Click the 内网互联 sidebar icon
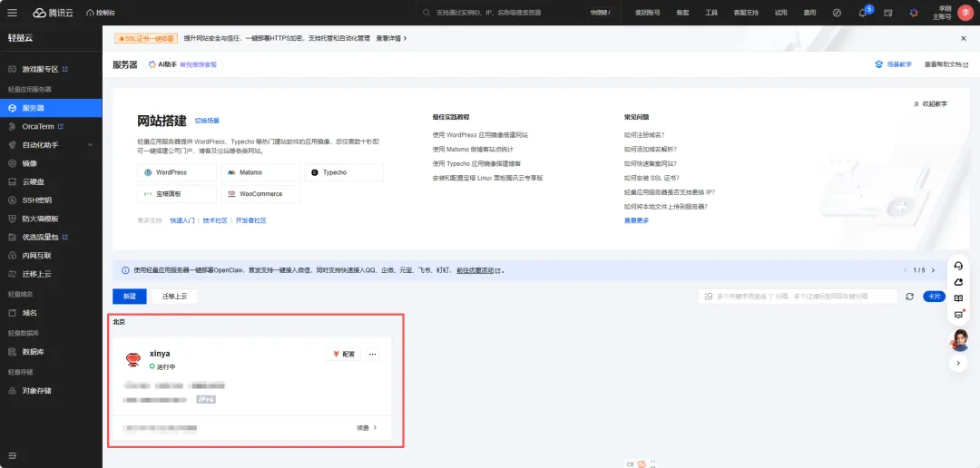This screenshot has height=468, width=980. coord(12,256)
